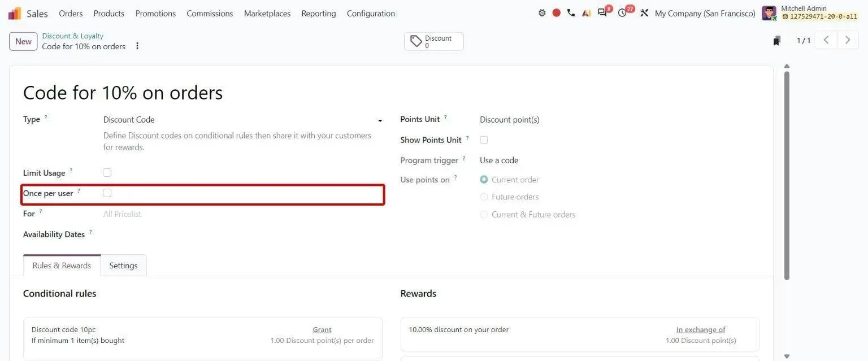
Task: Select Current & Future orders radio
Action: pyautogui.click(x=484, y=214)
